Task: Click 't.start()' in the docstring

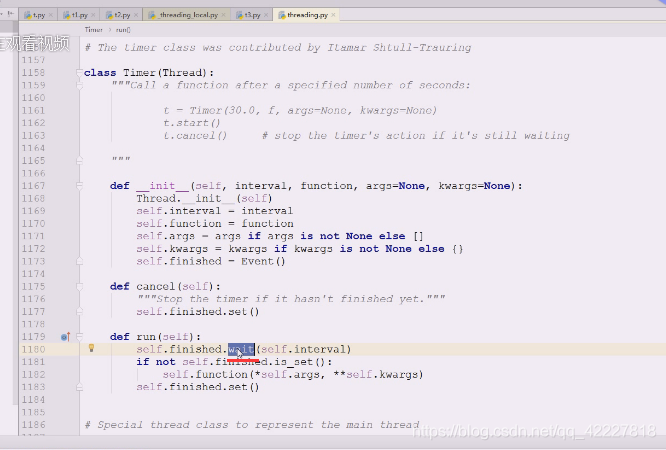Action: pyautogui.click(x=192, y=123)
